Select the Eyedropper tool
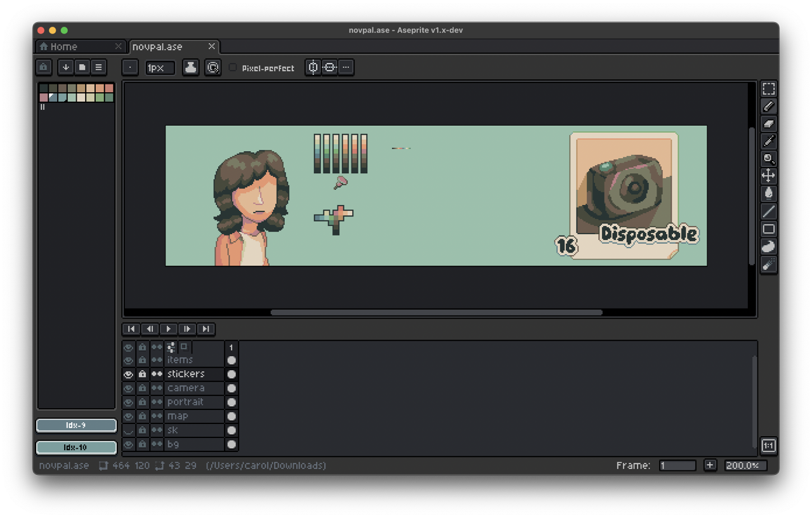Viewport: 812px width, 518px height. click(x=768, y=142)
